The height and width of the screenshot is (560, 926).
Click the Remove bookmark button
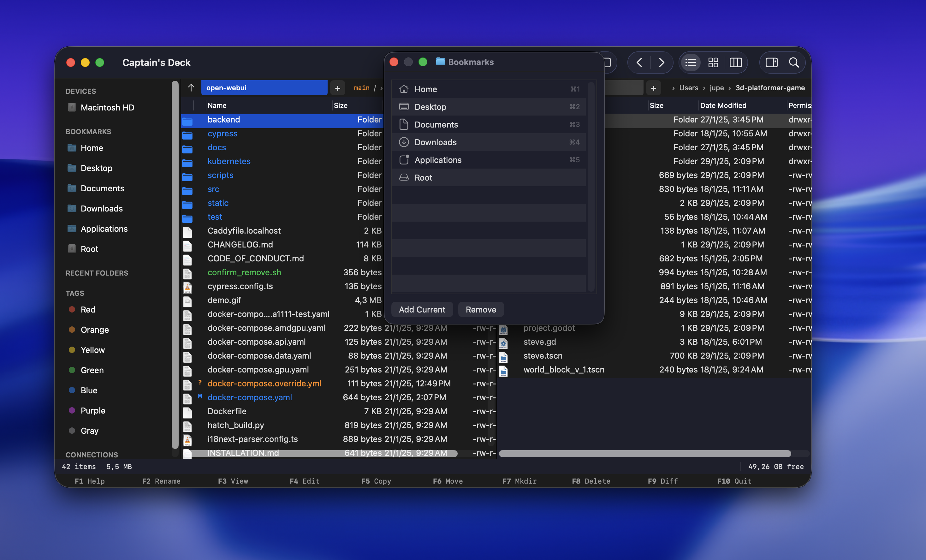point(481,309)
